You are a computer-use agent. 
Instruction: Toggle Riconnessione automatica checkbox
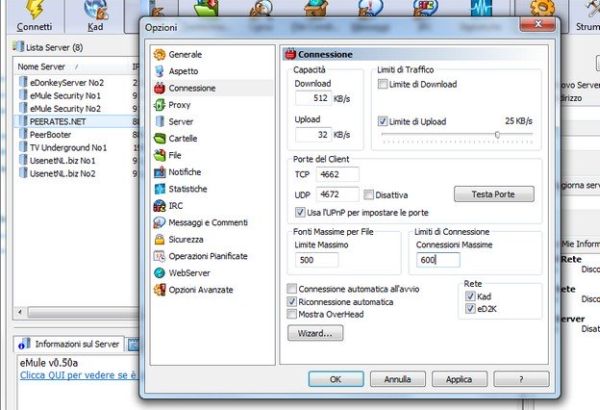292,302
